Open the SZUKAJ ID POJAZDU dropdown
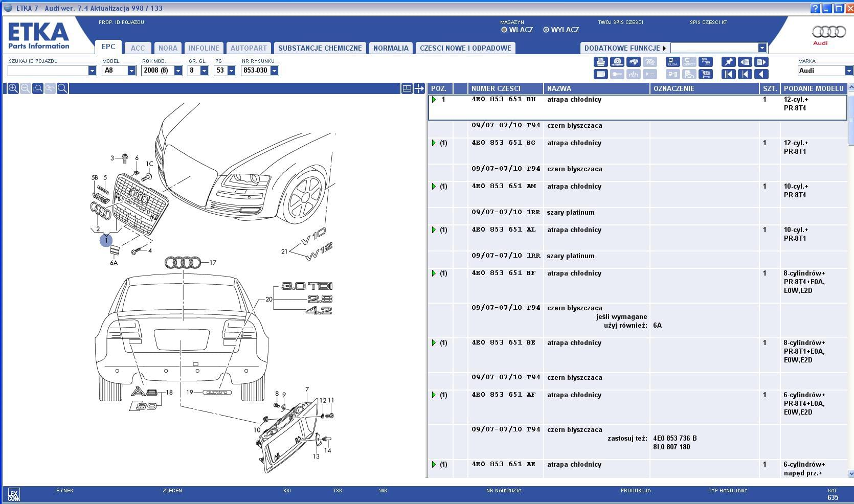The image size is (854, 504). pos(92,71)
